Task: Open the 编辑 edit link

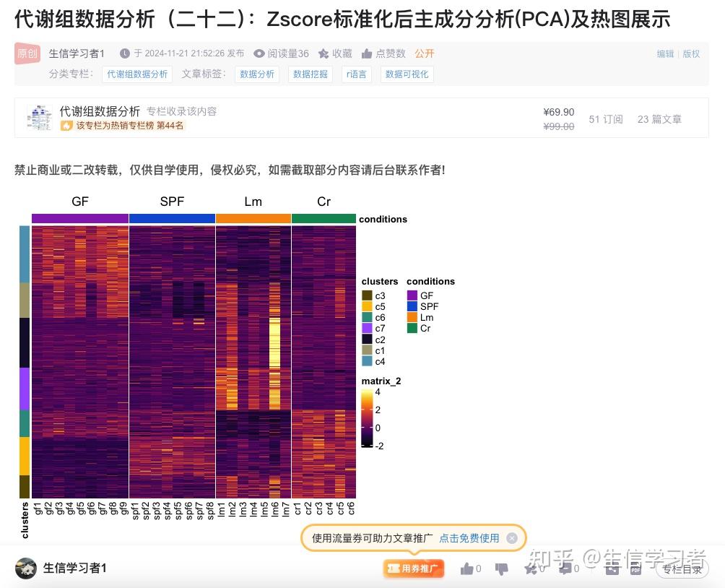Action: pyautogui.click(x=664, y=53)
